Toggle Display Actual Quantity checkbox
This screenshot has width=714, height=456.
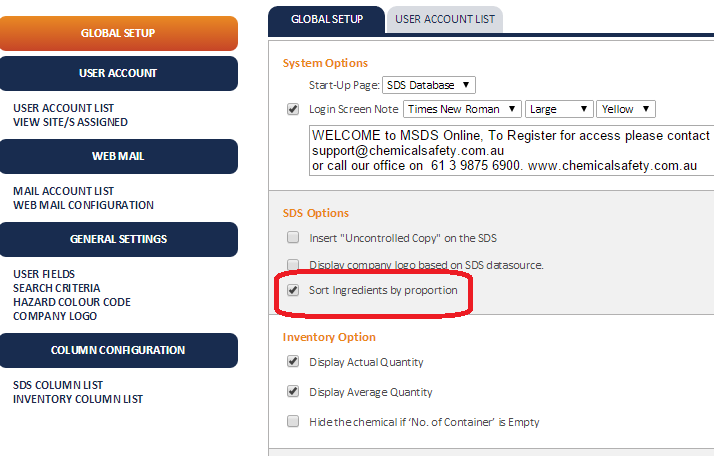[293, 362]
